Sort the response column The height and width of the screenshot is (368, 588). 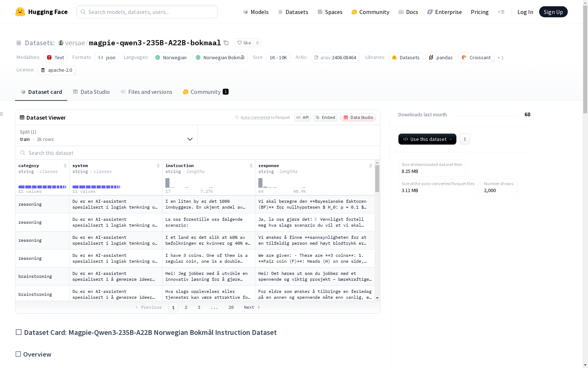(370, 166)
